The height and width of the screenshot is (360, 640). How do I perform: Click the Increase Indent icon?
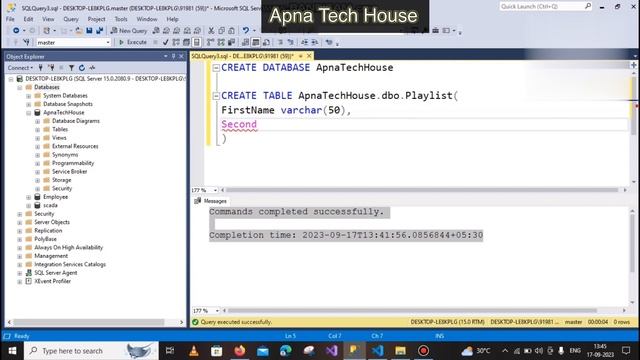pos(315,42)
